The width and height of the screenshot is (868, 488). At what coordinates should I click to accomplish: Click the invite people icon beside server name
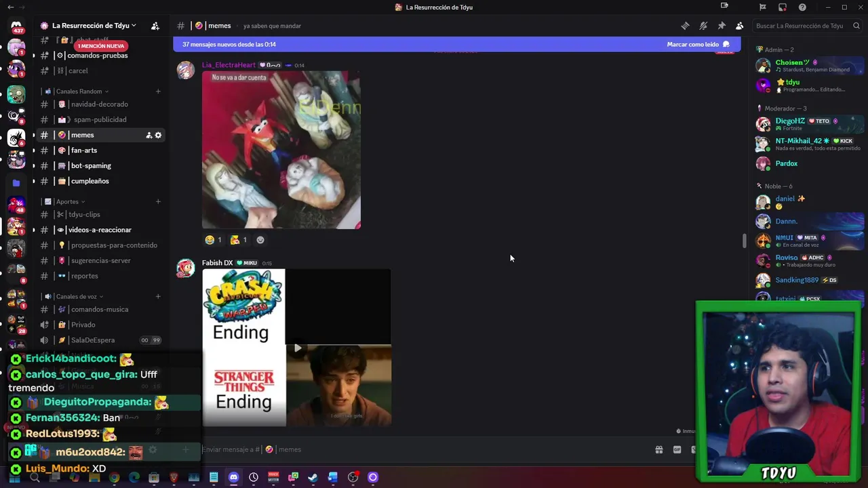155,26
